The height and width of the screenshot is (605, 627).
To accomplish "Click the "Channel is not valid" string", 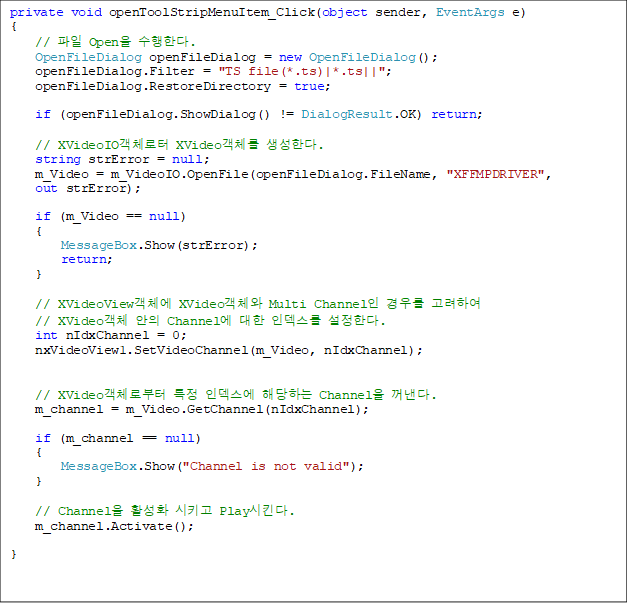I will point(266,466).
